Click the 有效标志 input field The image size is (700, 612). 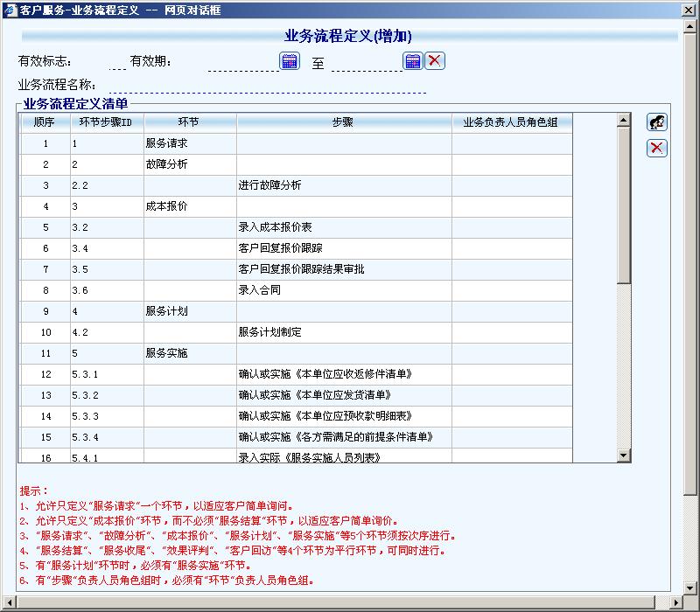coord(117,62)
